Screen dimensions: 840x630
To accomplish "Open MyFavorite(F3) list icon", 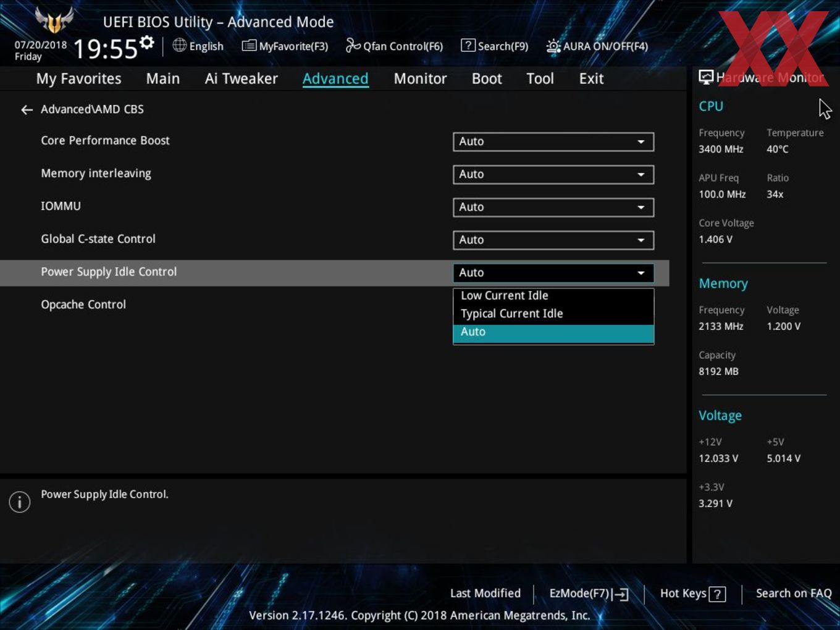I will click(249, 46).
